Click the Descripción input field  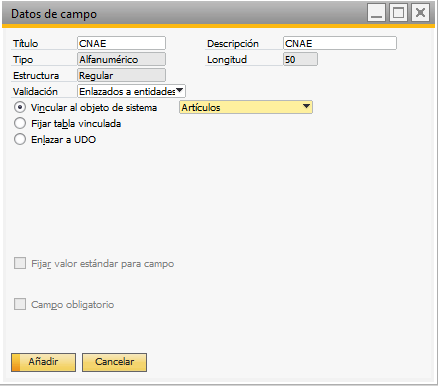coord(340,43)
